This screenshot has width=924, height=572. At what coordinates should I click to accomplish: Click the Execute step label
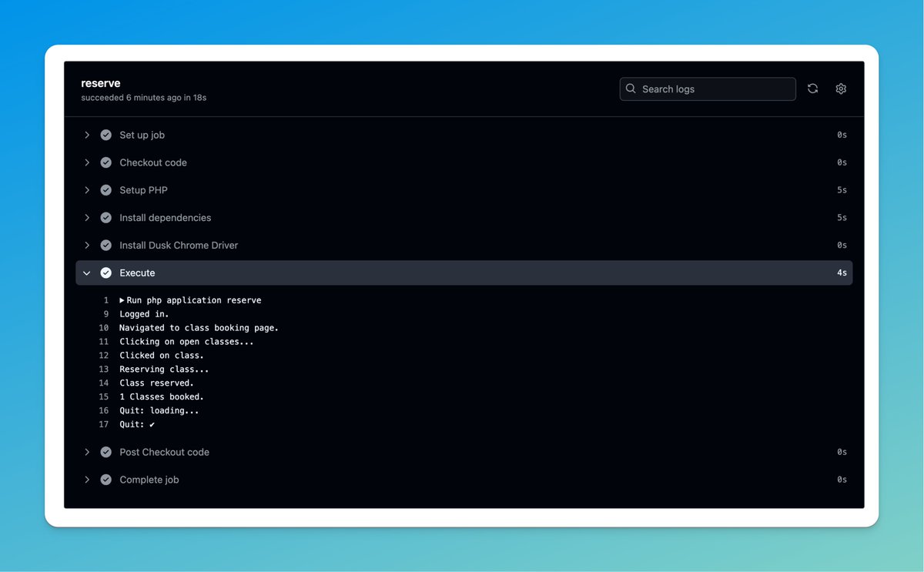tap(137, 273)
